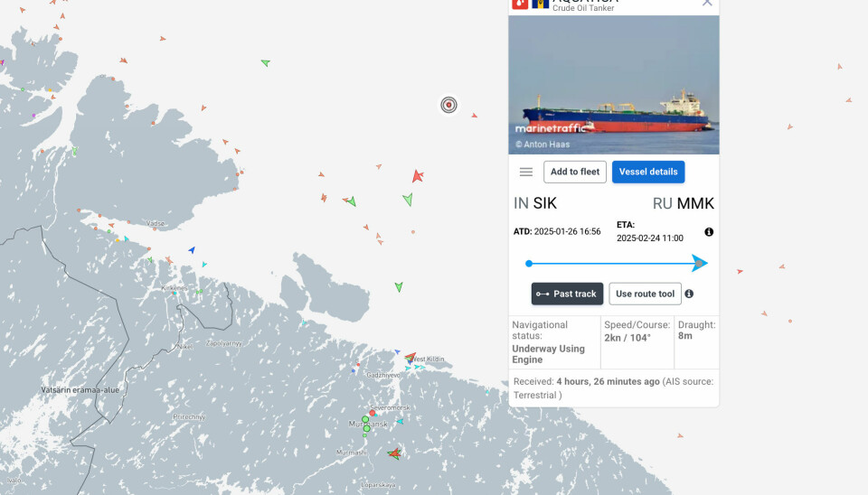The image size is (868, 495).
Task: Launch the Use route tool button
Action: [x=645, y=294]
